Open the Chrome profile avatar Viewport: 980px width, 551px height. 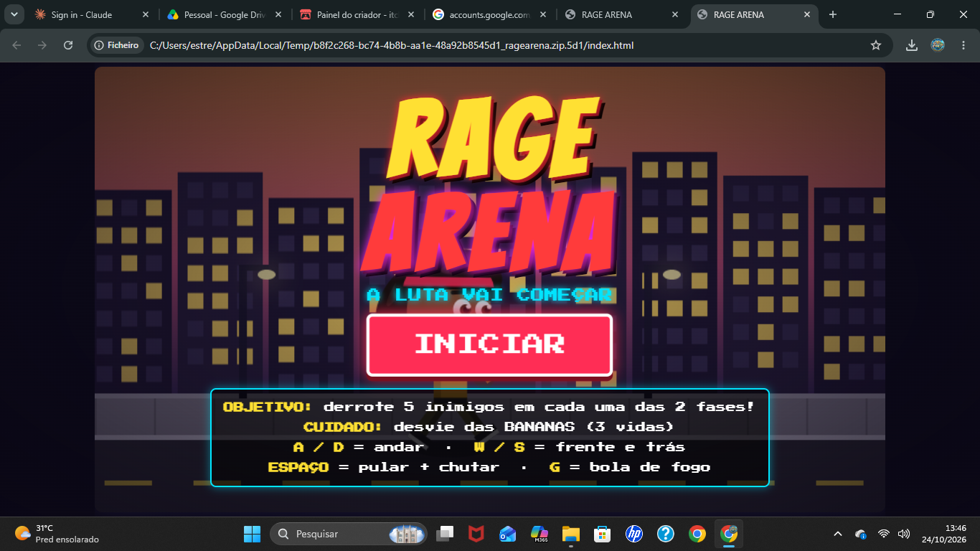coord(938,45)
